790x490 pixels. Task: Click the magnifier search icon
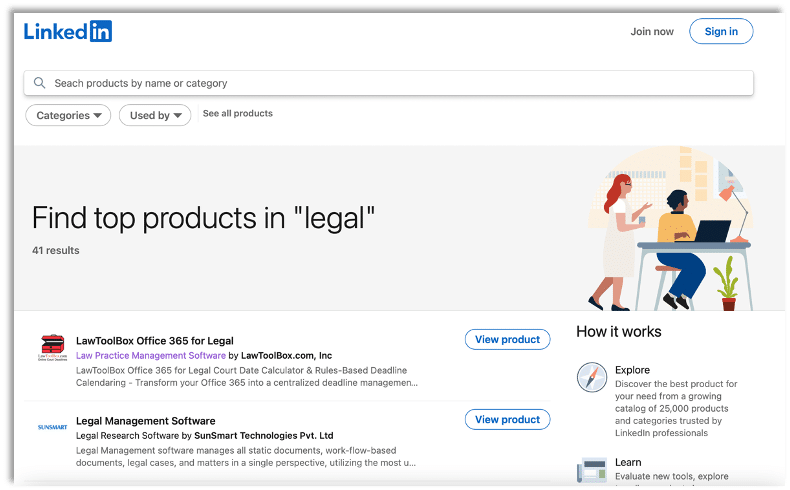[x=39, y=83]
